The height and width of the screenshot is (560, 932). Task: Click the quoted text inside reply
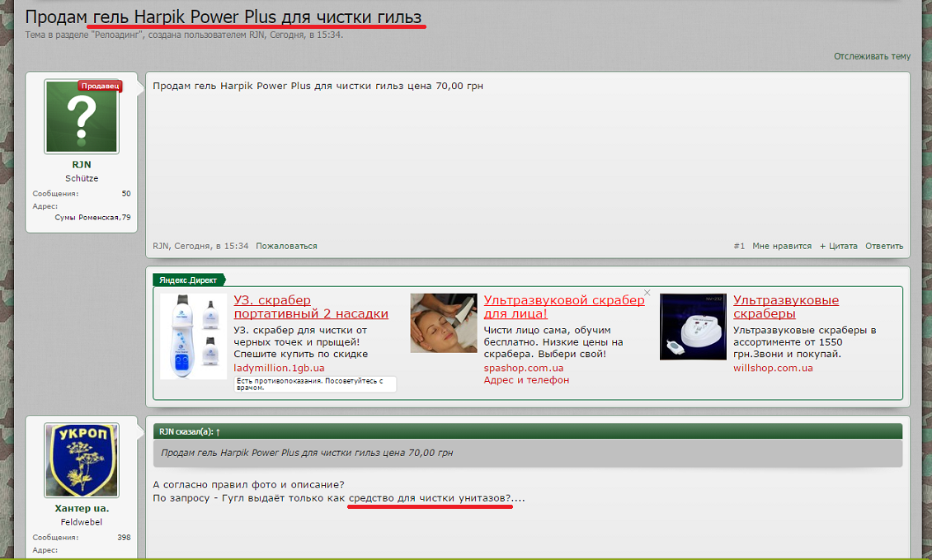click(x=307, y=453)
